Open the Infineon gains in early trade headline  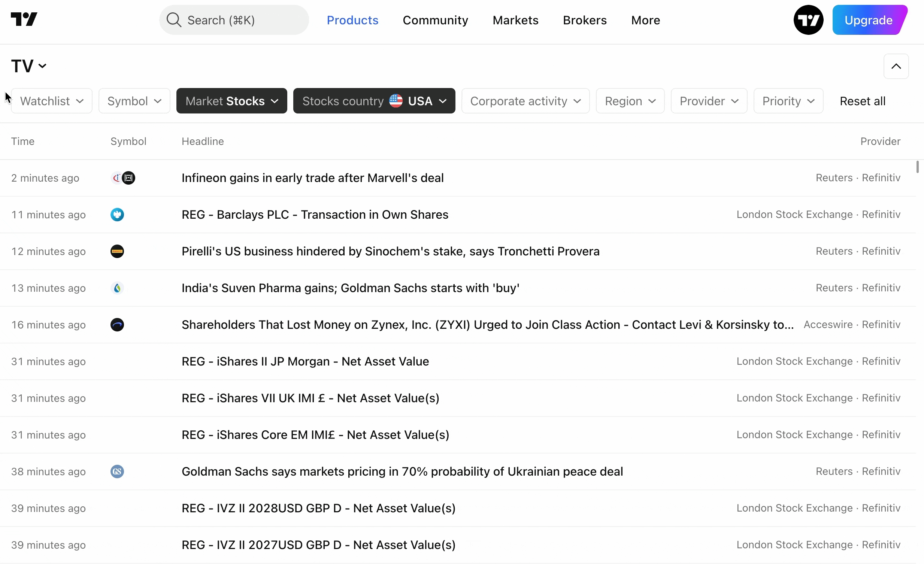coord(312,178)
